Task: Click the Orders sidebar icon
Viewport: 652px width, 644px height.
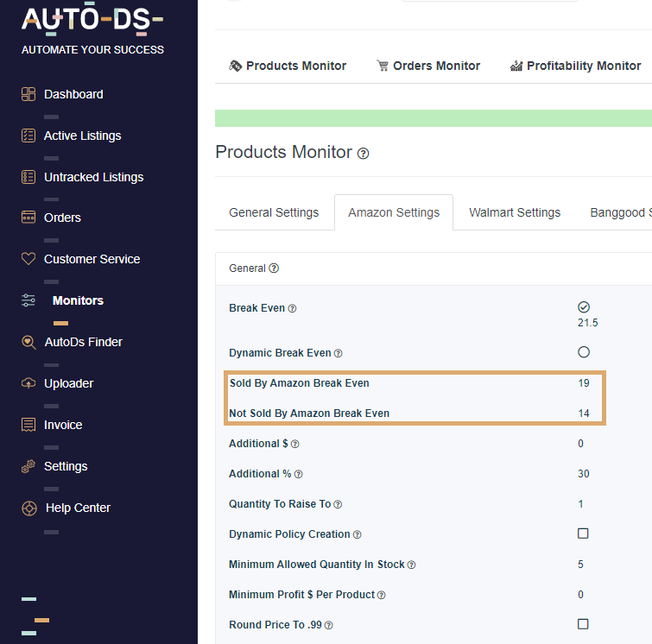Action: coord(28,217)
